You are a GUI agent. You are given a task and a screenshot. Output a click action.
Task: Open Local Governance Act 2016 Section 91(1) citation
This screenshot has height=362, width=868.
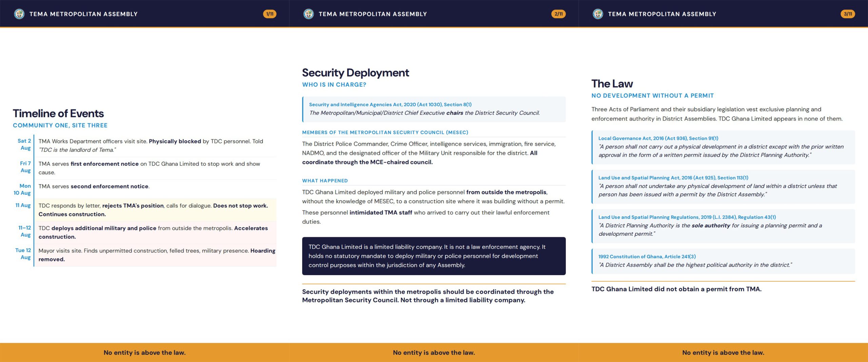pyautogui.click(x=658, y=138)
